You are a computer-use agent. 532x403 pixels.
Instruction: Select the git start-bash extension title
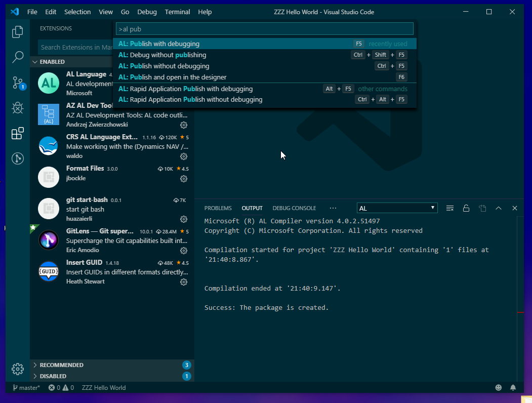[x=87, y=200]
